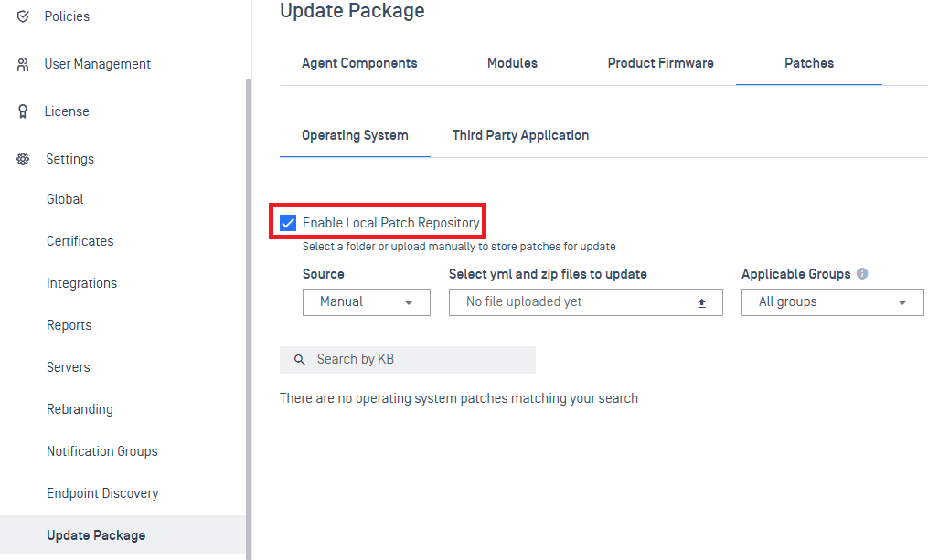Click the User Management people icon
This screenshot has height=560, width=928.
click(23, 63)
